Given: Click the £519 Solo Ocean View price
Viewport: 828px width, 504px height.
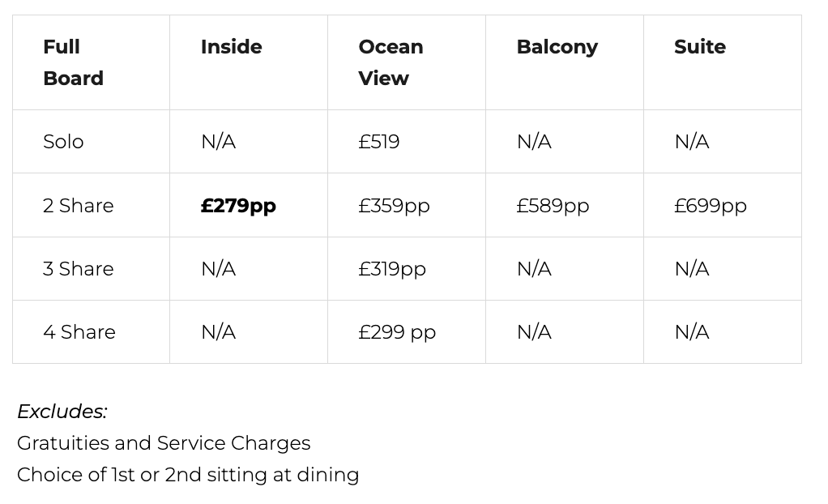Looking at the screenshot, I should (x=378, y=142).
